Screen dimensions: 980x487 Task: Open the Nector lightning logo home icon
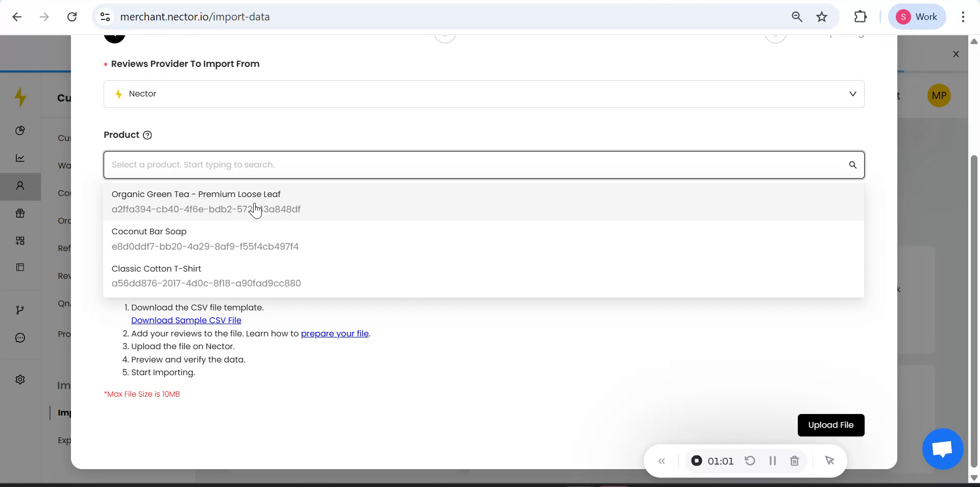tap(20, 96)
